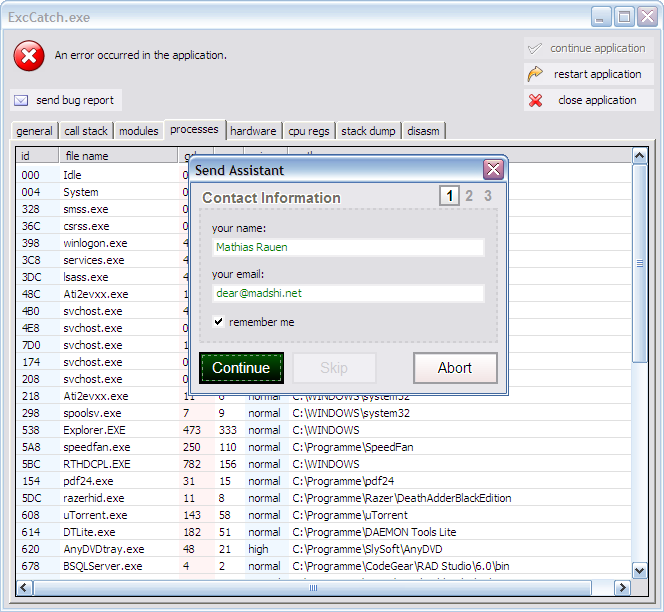
Task: Click the close application red X icon
Action: click(x=536, y=100)
